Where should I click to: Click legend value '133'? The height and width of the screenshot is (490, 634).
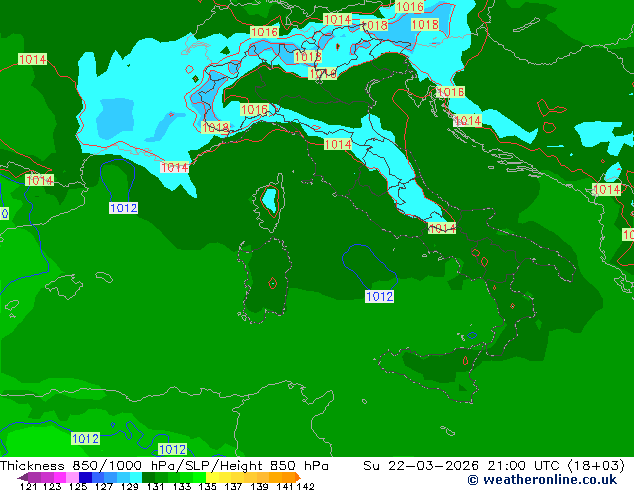[182, 486]
